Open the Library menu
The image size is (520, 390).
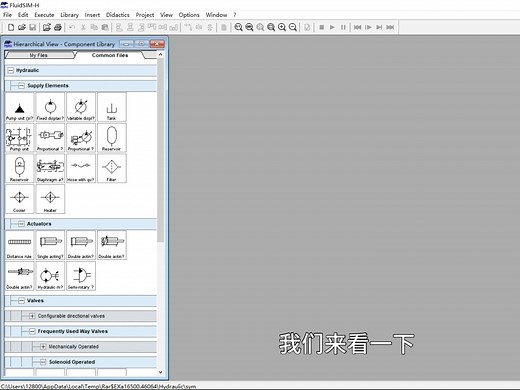69,15
